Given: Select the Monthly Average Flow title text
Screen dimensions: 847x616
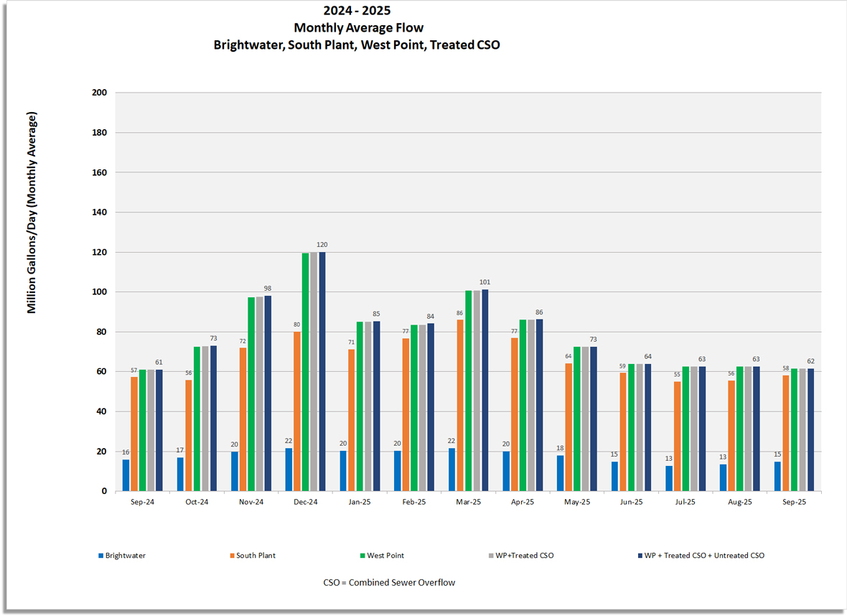Looking at the screenshot, I should [x=358, y=27].
